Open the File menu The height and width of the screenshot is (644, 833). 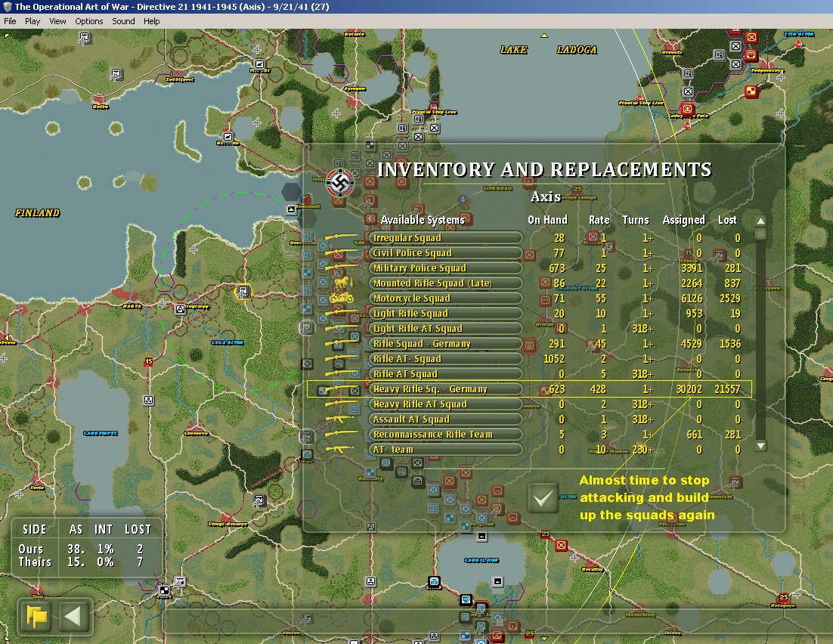10,21
